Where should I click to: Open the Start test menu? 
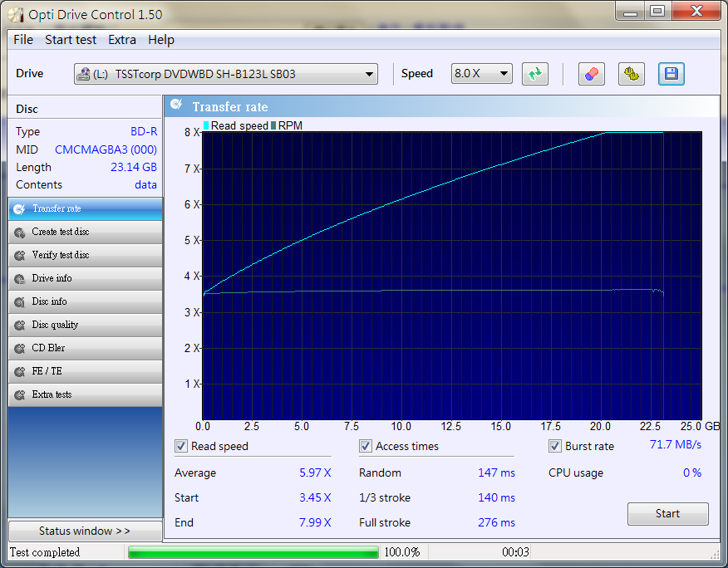coord(71,40)
